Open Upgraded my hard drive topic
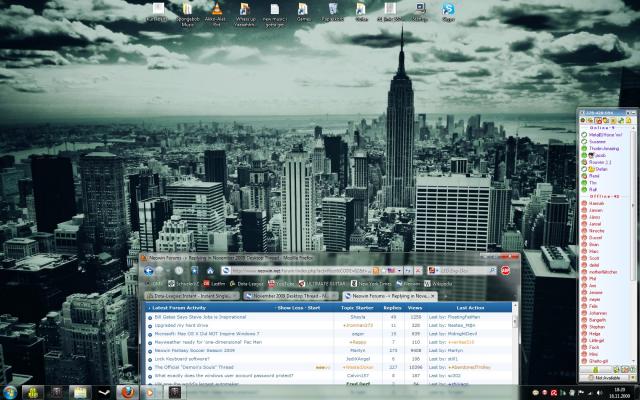 click(181, 325)
